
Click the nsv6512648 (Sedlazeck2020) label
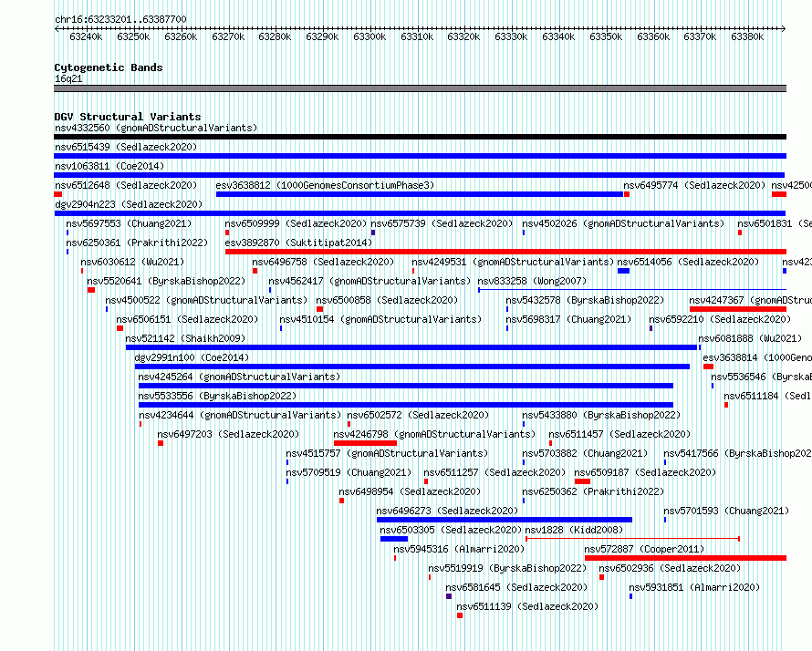click(x=126, y=185)
